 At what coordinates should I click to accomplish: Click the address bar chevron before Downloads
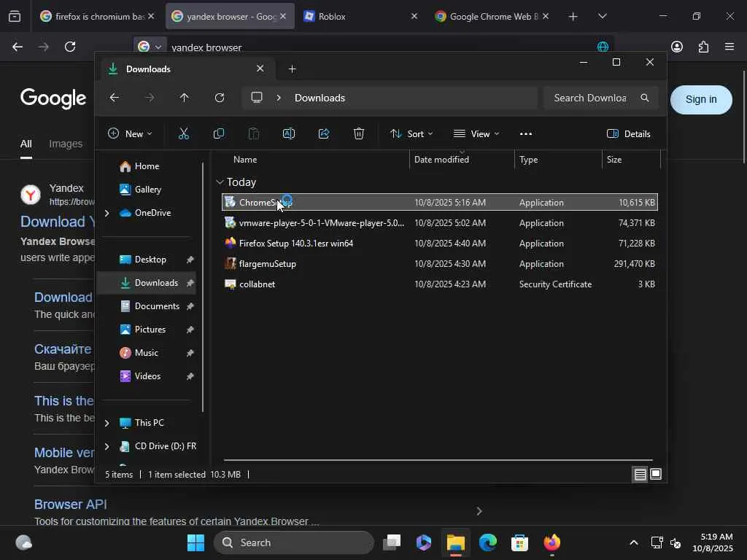click(x=279, y=98)
